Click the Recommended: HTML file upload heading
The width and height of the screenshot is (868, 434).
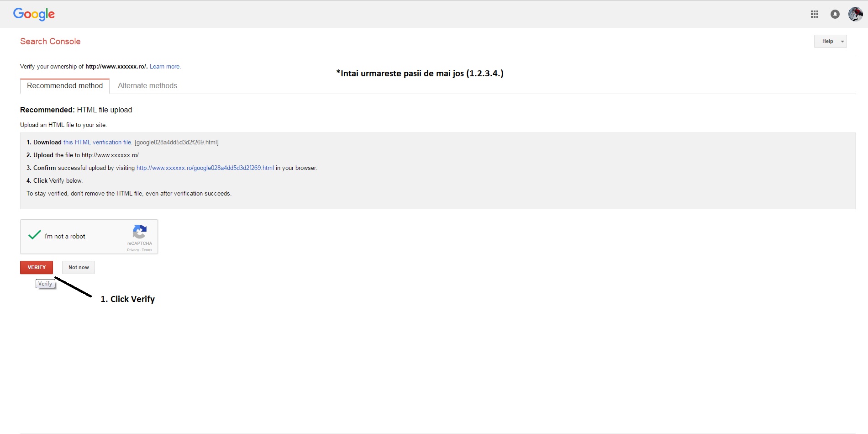(76, 110)
